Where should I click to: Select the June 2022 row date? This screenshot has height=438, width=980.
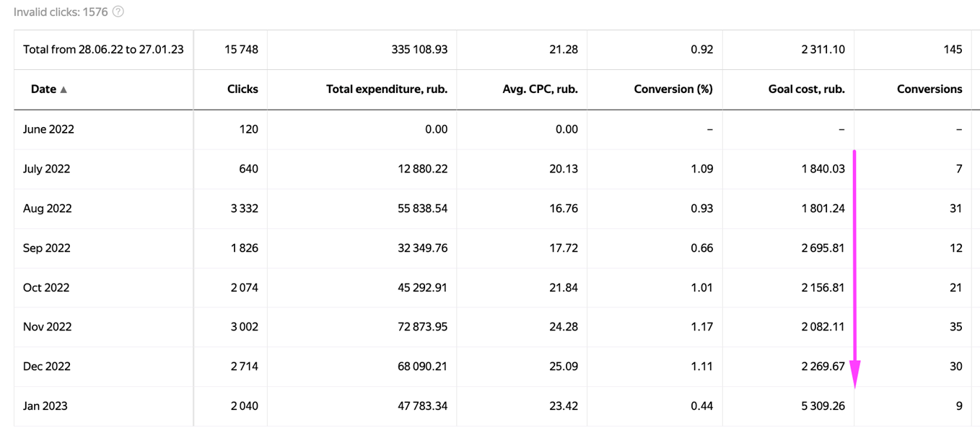coord(48,129)
